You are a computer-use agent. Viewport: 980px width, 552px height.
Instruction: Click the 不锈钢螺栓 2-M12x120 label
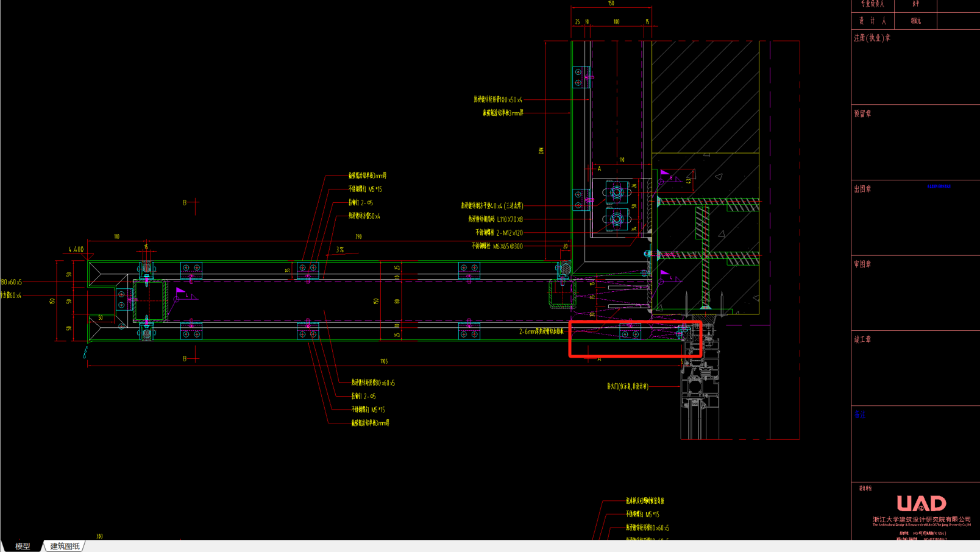(x=499, y=233)
